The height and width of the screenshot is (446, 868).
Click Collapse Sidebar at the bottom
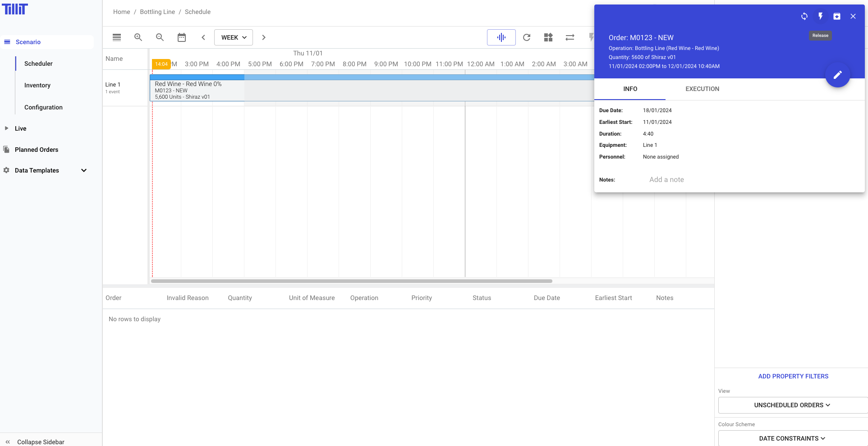40,442
